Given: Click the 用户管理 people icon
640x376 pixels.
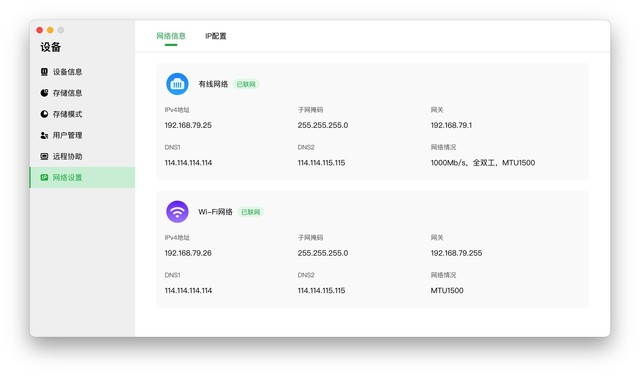Looking at the screenshot, I should 44,135.
